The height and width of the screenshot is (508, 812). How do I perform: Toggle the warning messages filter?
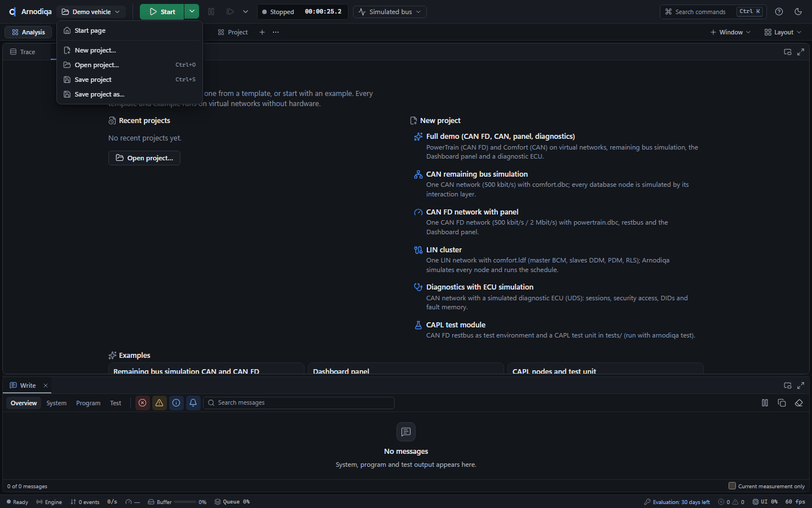160,403
